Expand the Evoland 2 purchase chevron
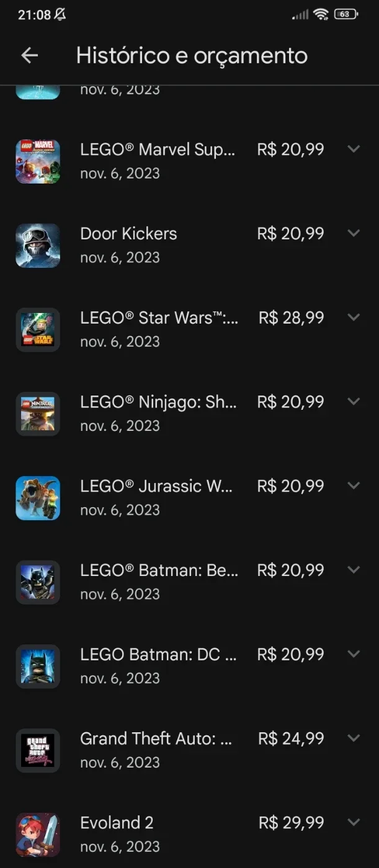The width and height of the screenshot is (379, 868). pos(354,822)
